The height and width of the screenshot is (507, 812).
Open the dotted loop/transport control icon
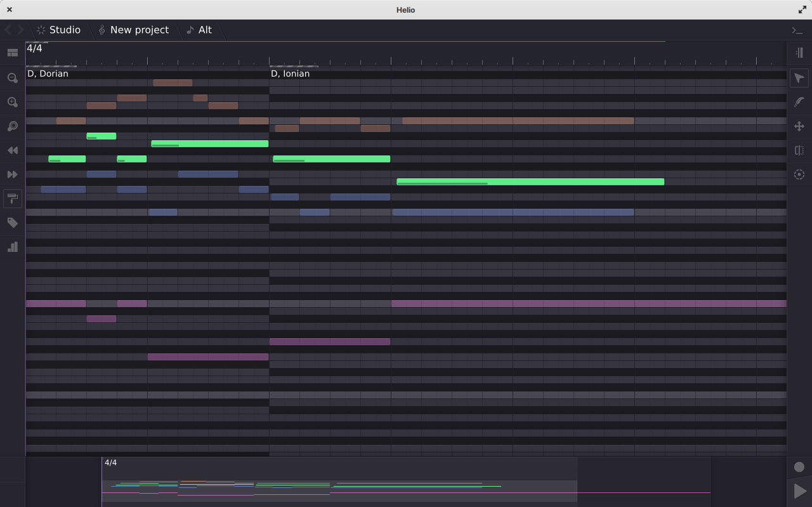point(799,174)
